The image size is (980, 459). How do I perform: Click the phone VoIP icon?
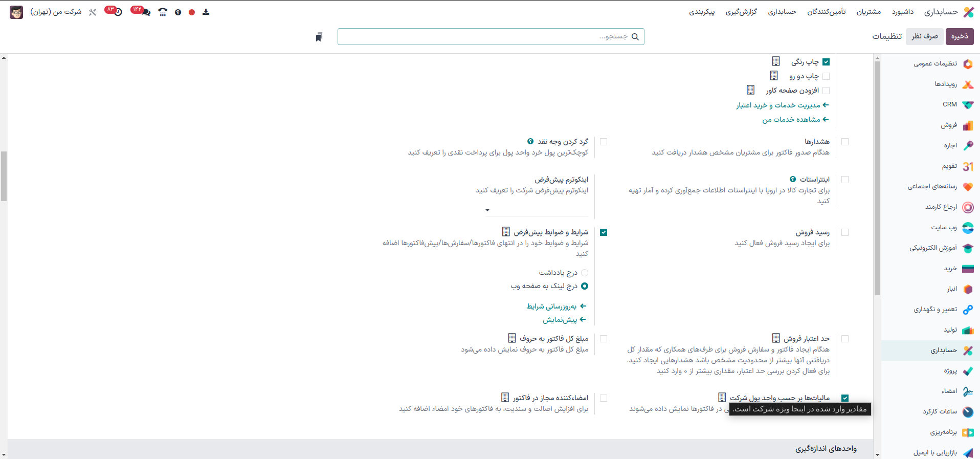click(x=163, y=12)
